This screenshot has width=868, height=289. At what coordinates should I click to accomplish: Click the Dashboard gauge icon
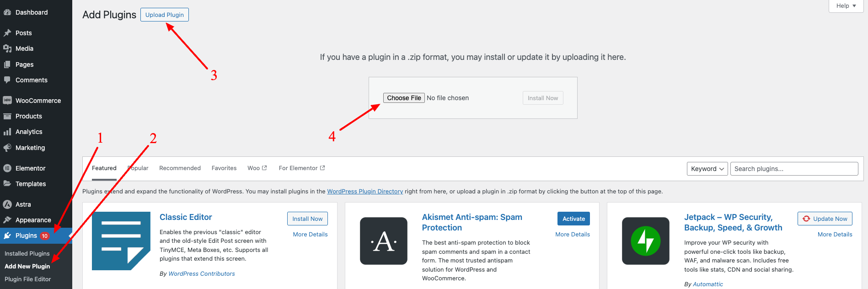click(7, 12)
